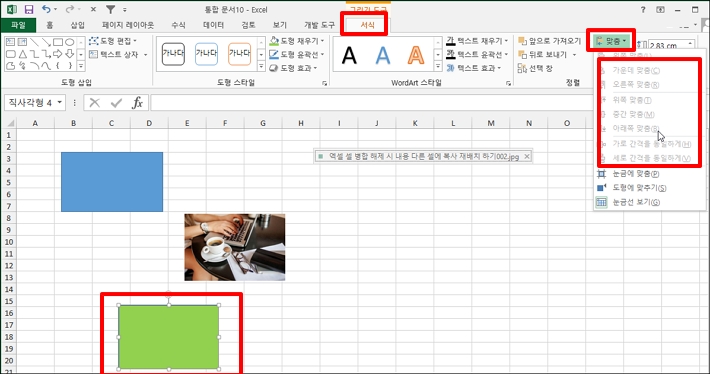Click 가운데 맞춤 (align center) menu item

[x=650, y=71]
